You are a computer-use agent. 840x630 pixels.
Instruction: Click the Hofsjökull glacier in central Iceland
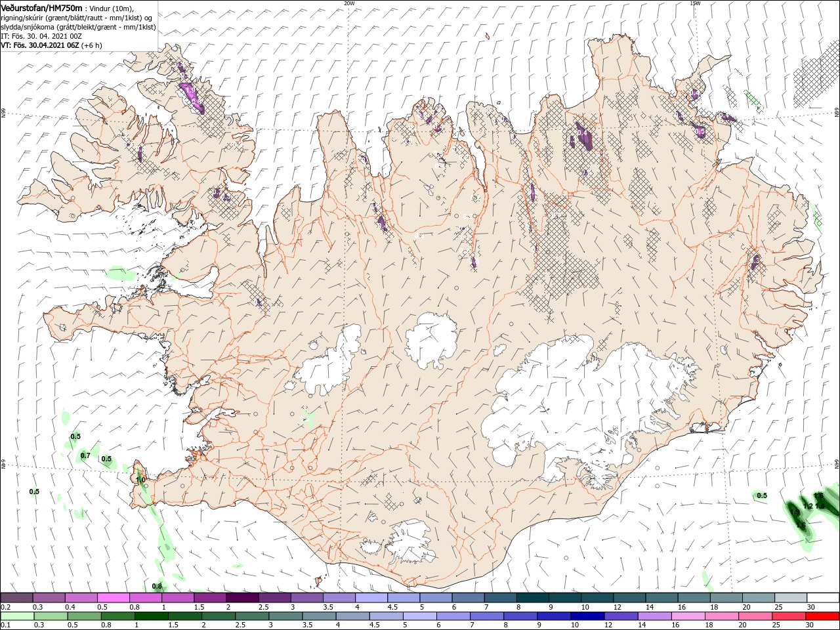point(431,340)
